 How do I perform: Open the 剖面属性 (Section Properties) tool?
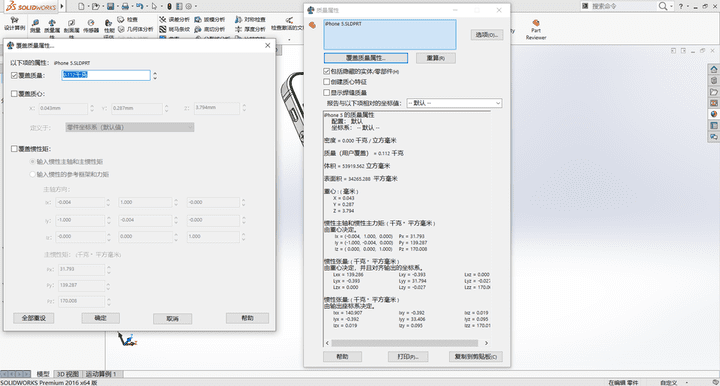71,28
